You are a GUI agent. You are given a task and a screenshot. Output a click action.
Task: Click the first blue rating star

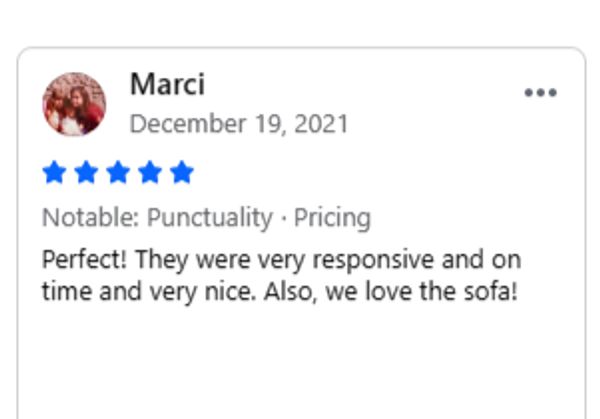pyautogui.click(x=54, y=173)
